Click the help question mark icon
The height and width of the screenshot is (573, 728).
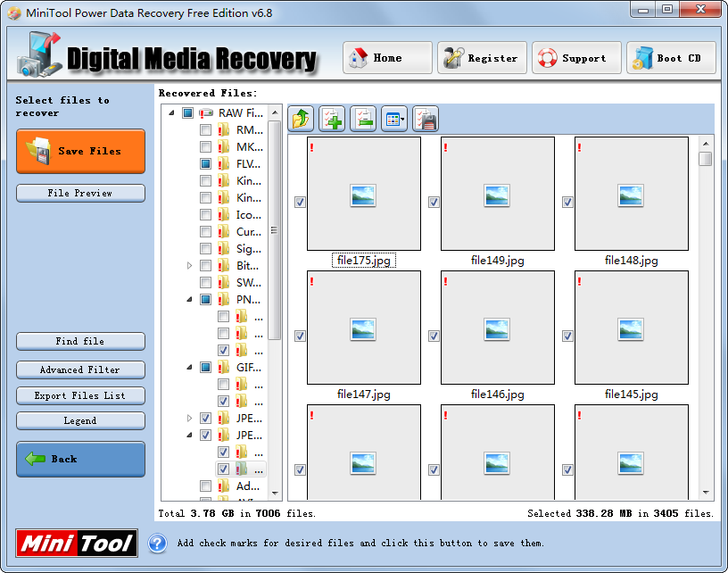(157, 544)
